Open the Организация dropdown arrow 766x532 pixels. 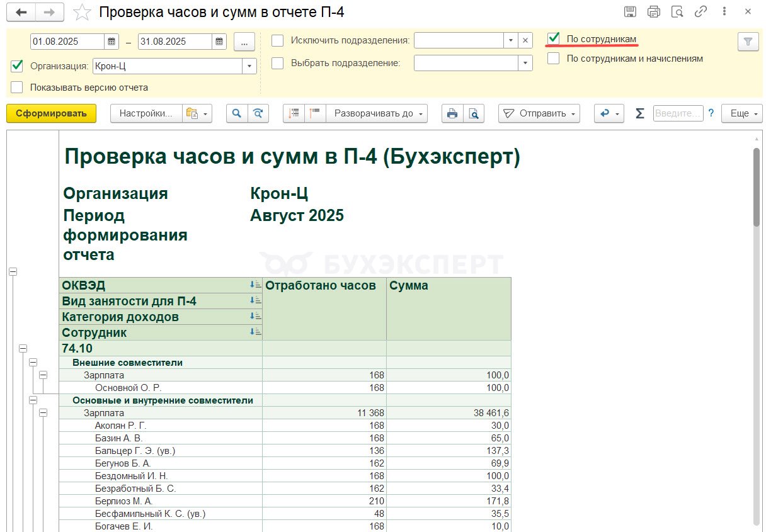(250, 66)
